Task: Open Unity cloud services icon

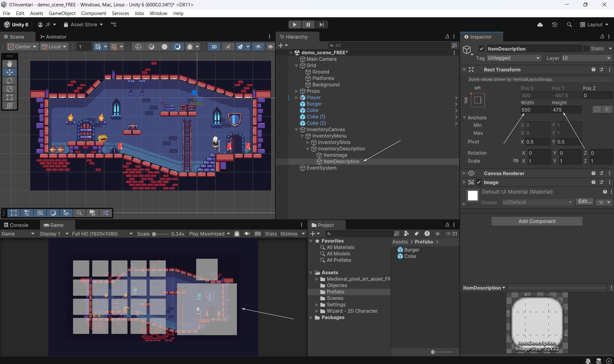Action: (x=540, y=25)
